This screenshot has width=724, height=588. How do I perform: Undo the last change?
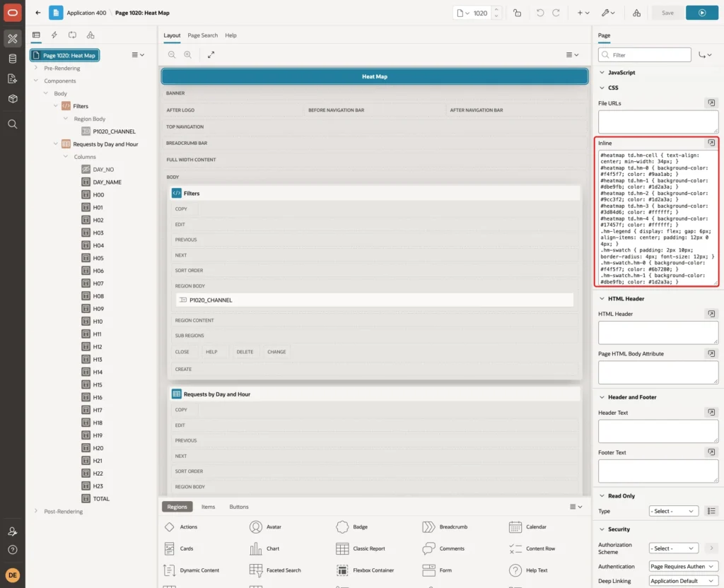539,13
